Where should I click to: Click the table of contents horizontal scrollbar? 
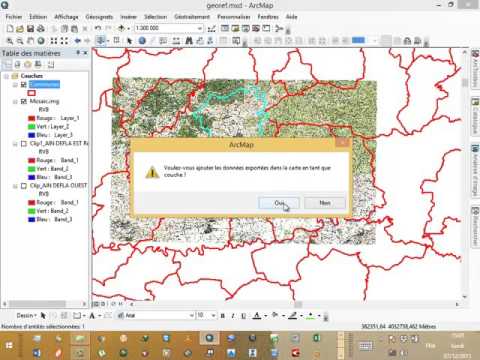44,304
